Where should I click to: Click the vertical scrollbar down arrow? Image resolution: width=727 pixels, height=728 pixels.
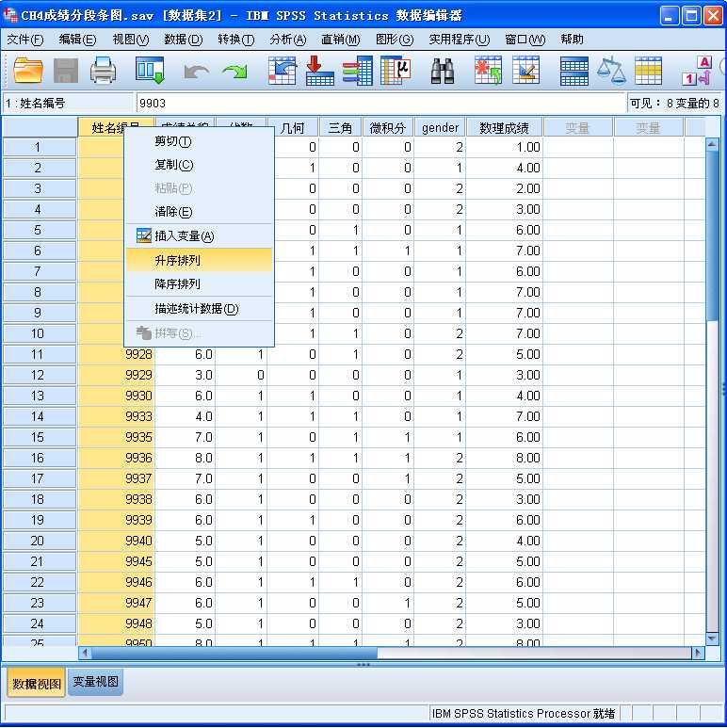pyautogui.click(x=712, y=639)
